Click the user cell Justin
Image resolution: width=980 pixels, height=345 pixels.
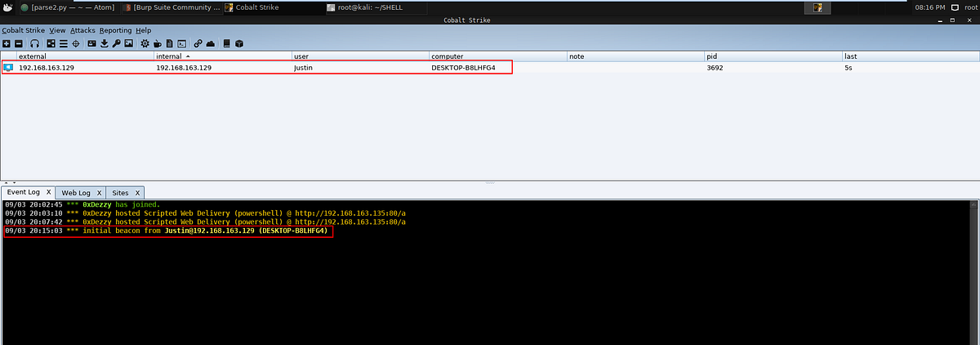tap(302, 68)
